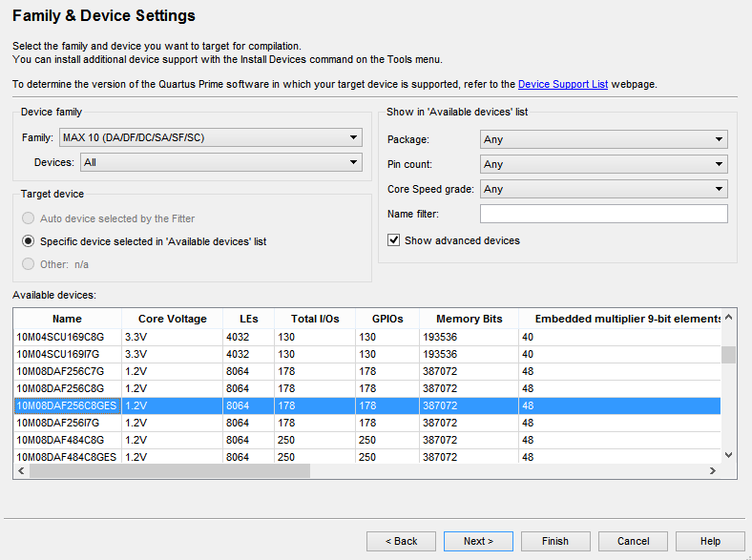Viewport: 752px width, 560px height.
Task: Select device 10M04SCU169C8G
Action: [x=366, y=337]
